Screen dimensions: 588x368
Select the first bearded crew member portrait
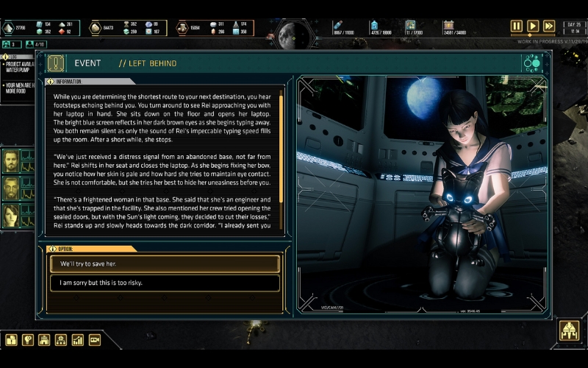pyautogui.click(x=11, y=160)
